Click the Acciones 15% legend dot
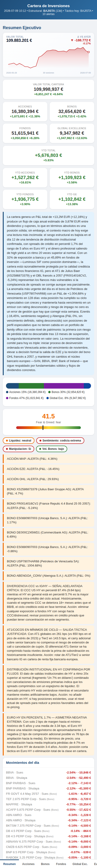Screen dimensions: 97x868 point(7,392)
